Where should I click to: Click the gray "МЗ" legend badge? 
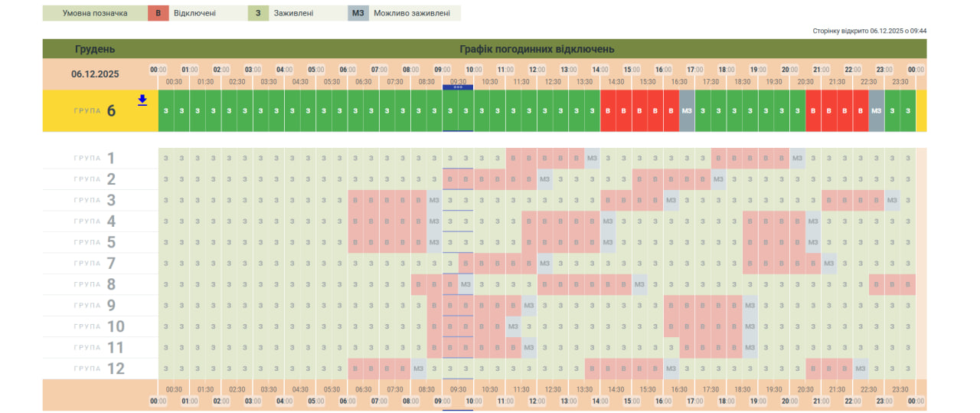tap(358, 13)
